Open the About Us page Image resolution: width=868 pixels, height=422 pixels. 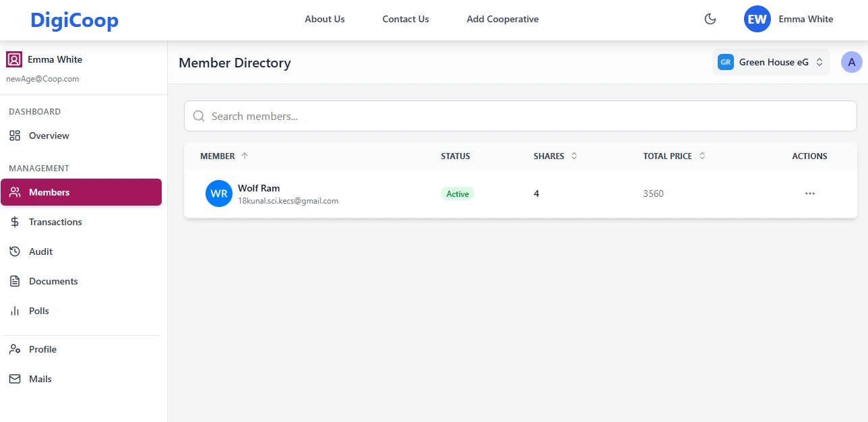coord(324,19)
